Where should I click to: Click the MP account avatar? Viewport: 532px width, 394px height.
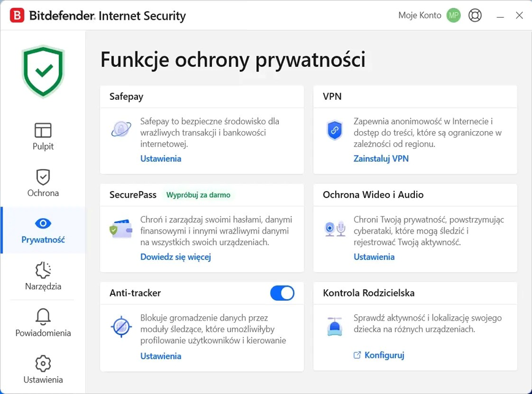coord(454,15)
